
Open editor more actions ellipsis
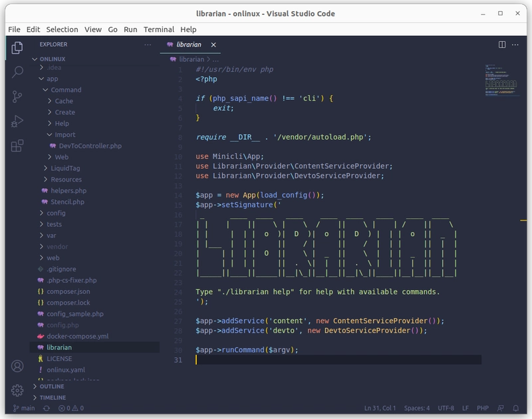click(515, 45)
